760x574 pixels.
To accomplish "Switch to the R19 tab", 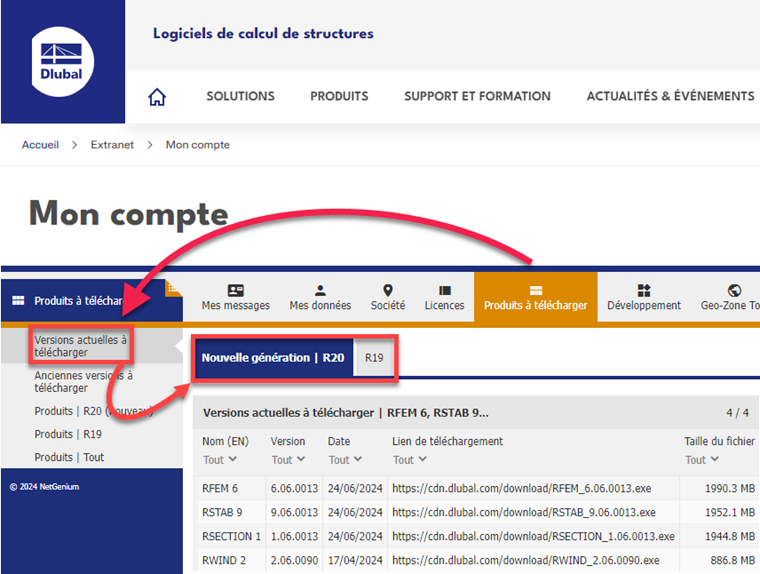I will point(374,358).
